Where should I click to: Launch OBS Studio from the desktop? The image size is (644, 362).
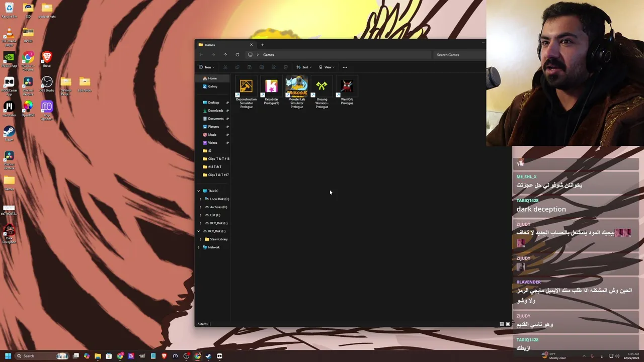coord(47,84)
